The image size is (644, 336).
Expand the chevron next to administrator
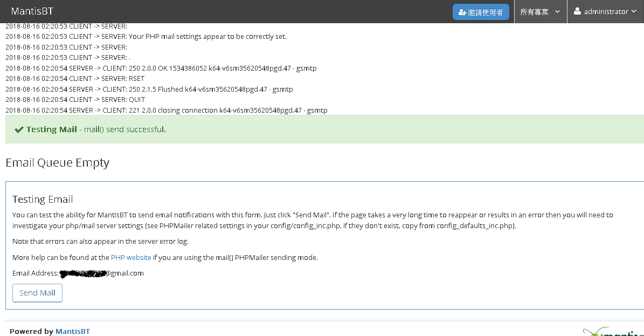pos(634,12)
